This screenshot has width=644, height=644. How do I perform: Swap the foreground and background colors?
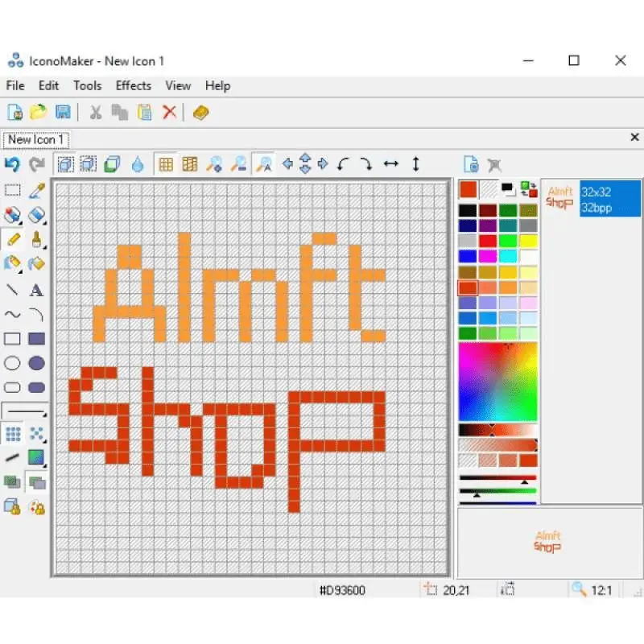(x=528, y=190)
